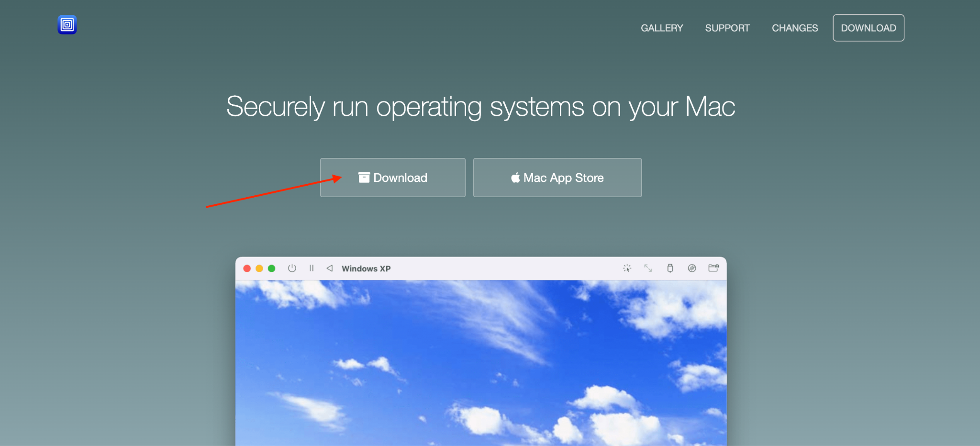Open the GALLERY page
The width and height of the screenshot is (980, 446).
pos(662,28)
